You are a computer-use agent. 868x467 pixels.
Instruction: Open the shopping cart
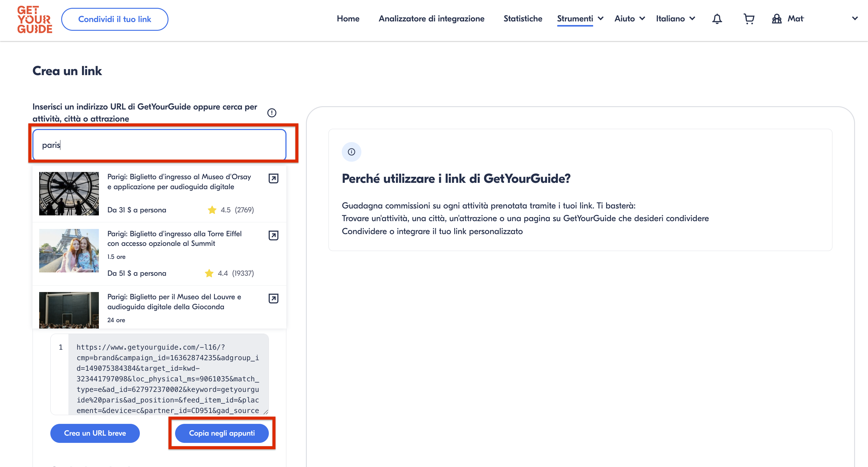click(749, 19)
